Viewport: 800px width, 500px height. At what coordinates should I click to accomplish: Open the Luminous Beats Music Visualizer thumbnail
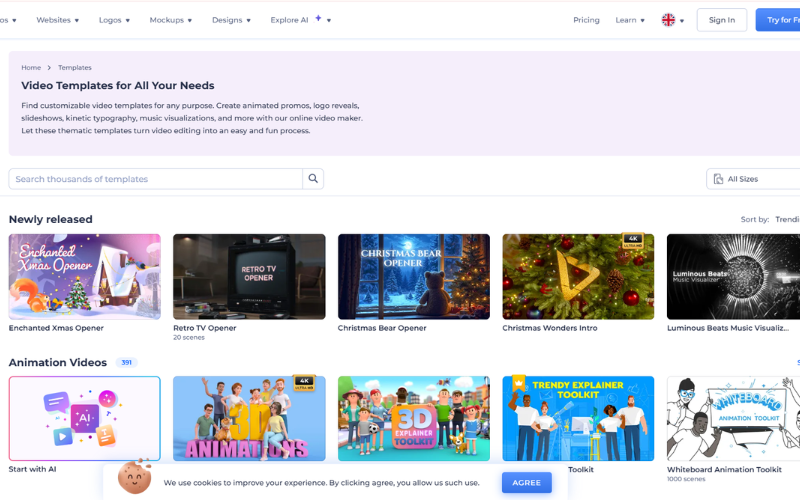pos(733,277)
